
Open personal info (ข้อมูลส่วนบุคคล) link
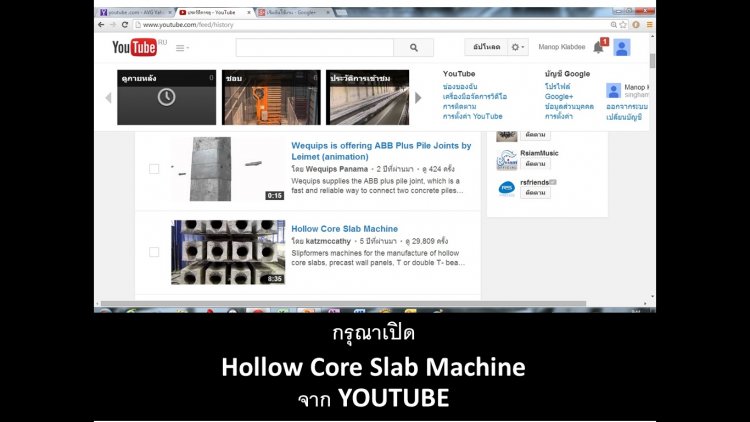(569, 106)
